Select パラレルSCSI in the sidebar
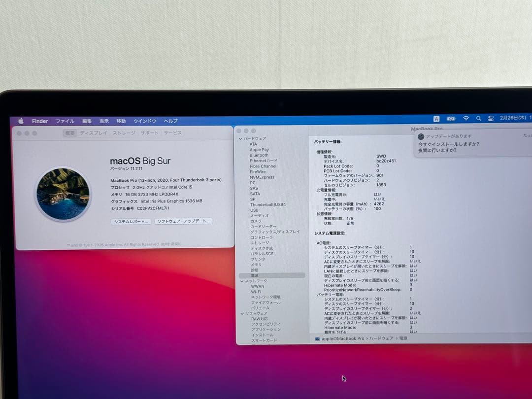532x399 pixels. [x=262, y=254]
